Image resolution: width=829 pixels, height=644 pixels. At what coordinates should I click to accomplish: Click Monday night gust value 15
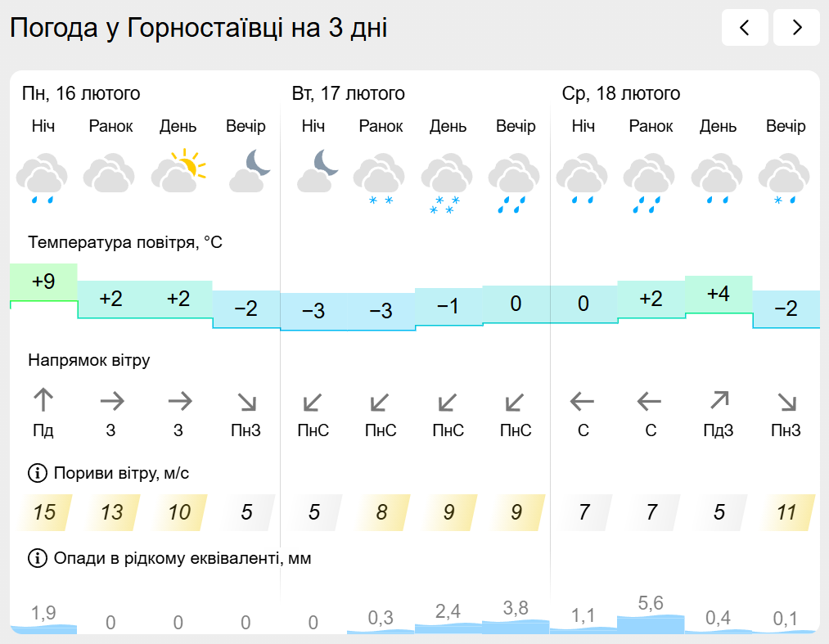pos(45,513)
